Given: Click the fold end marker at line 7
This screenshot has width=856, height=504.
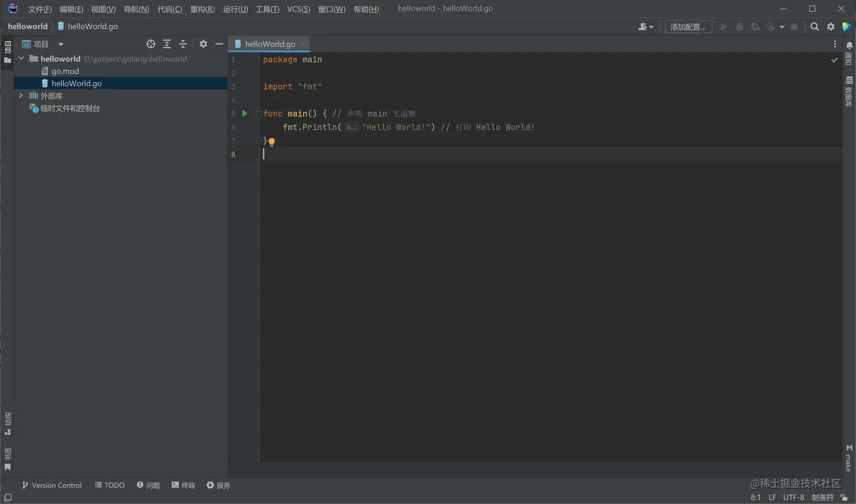Looking at the screenshot, I should [259, 140].
